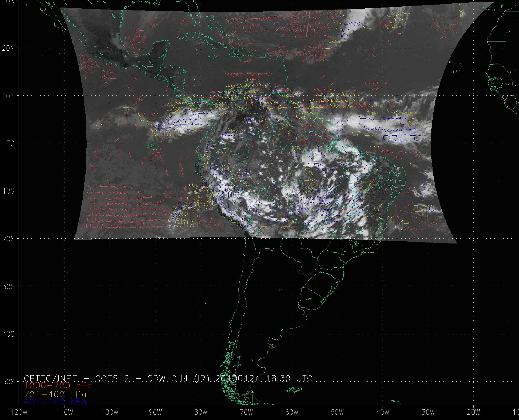Click the 40W longitude axis label
The image size is (519, 420).
(x=383, y=412)
